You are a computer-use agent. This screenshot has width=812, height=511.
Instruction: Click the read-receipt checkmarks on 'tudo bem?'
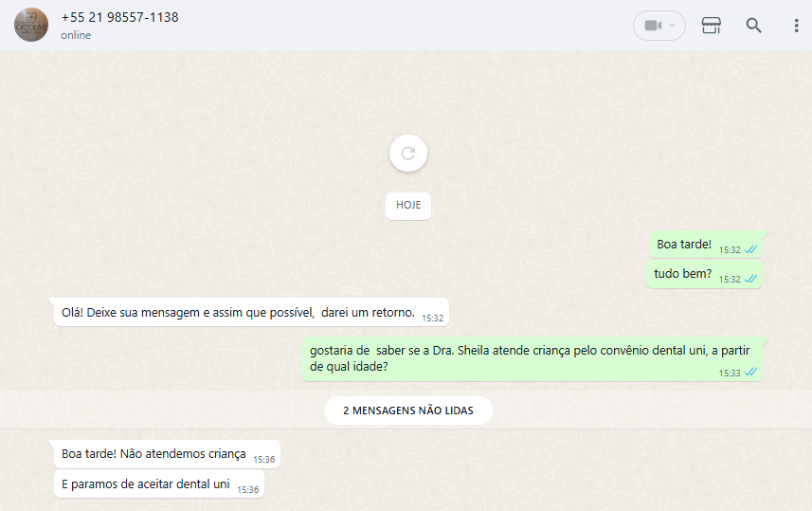[751, 280]
